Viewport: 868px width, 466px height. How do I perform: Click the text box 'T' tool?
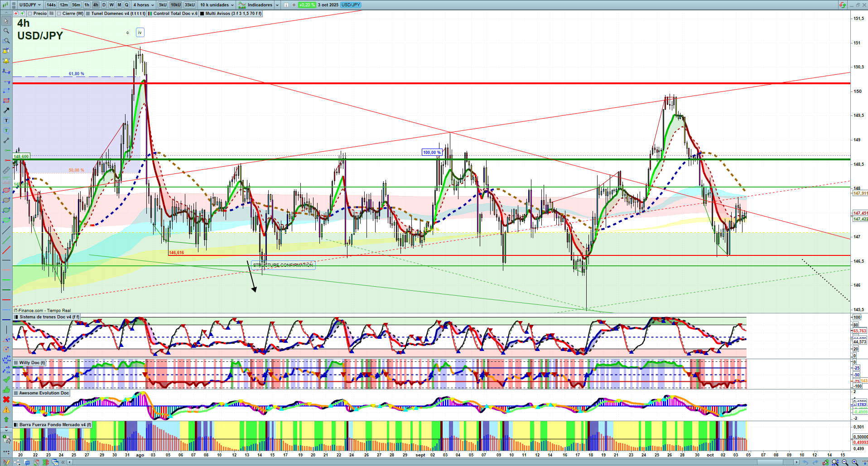pos(6,120)
